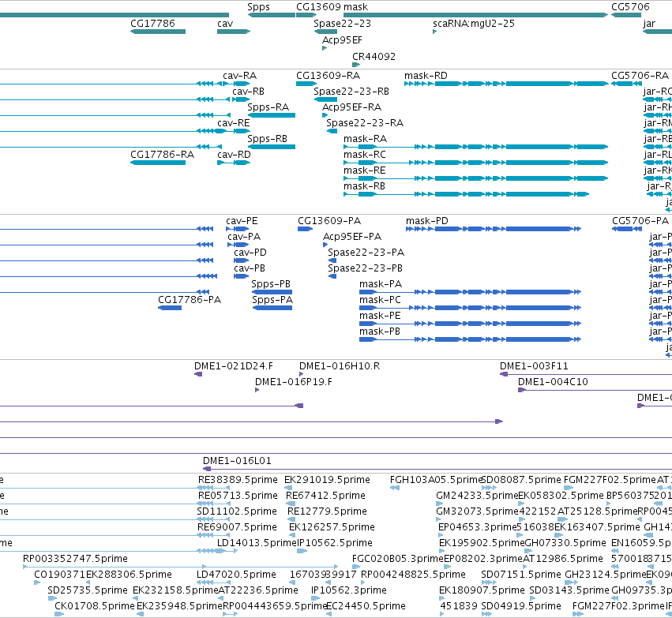
Task: Click the SD08087.5prime EST label
Action: coord(520,480)
